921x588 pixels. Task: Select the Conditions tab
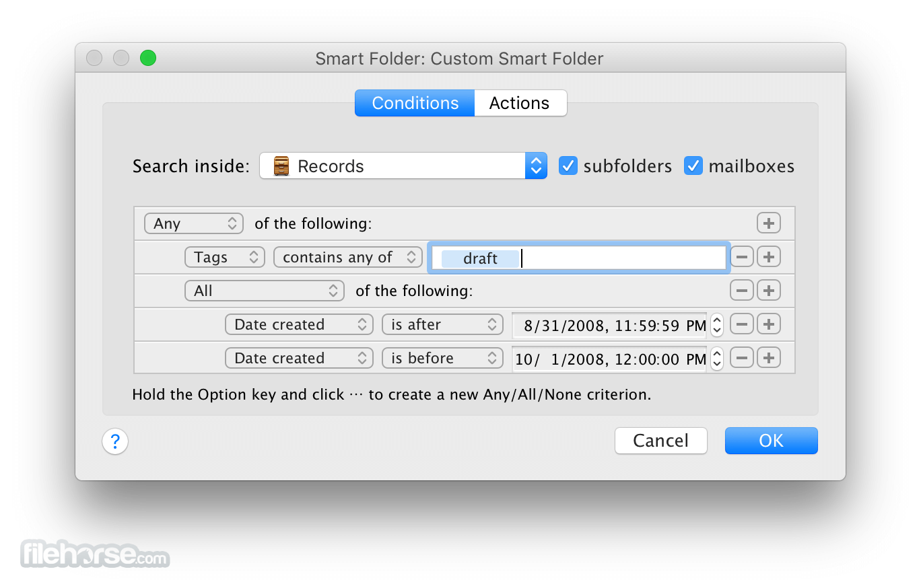point(415,103)
